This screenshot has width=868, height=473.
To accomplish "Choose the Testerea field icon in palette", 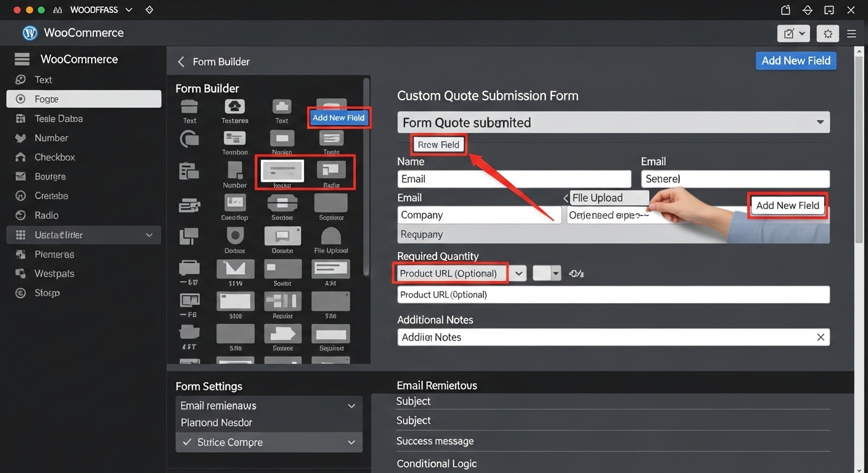I will (234, 107).
